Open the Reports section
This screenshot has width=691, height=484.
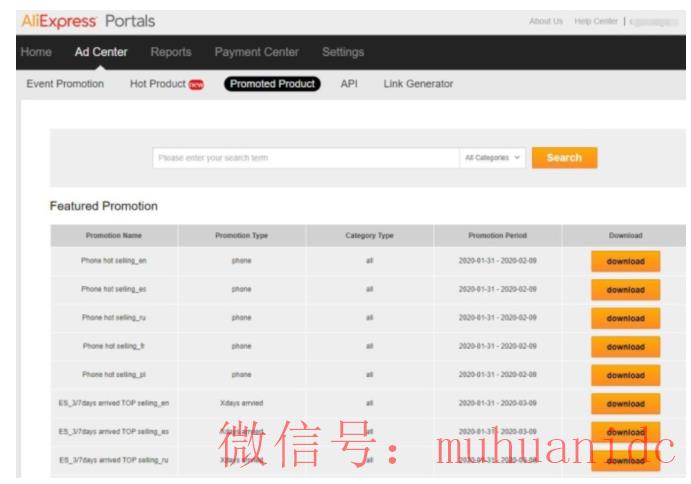point(171,52)
